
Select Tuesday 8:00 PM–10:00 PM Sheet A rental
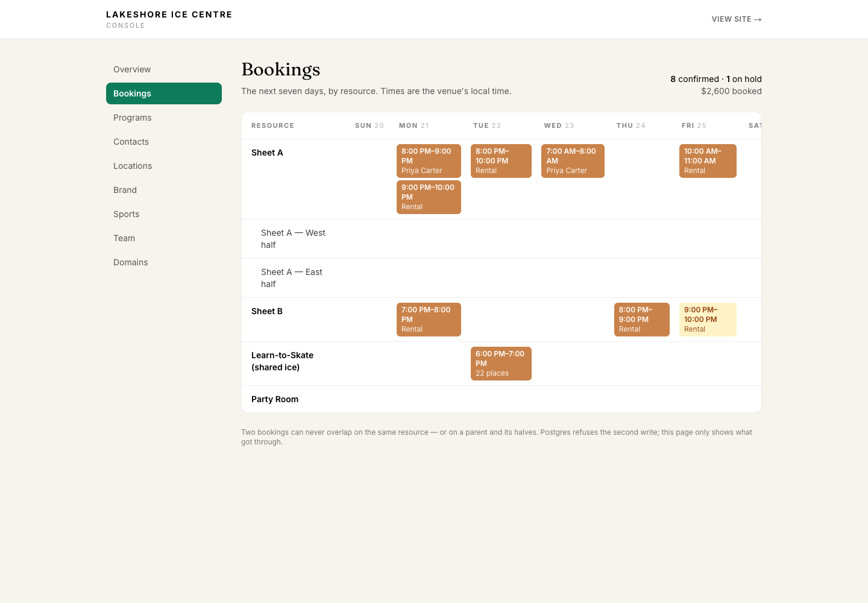tap(501, 161)
